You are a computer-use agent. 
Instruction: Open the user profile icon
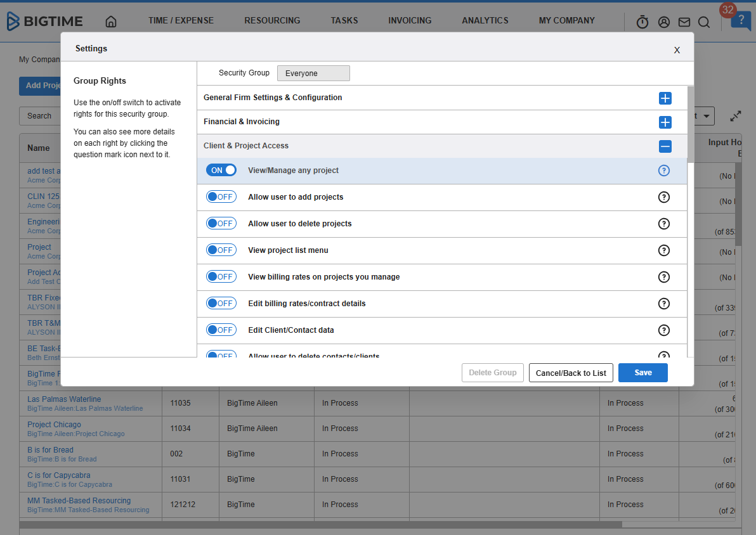point(664,22)
